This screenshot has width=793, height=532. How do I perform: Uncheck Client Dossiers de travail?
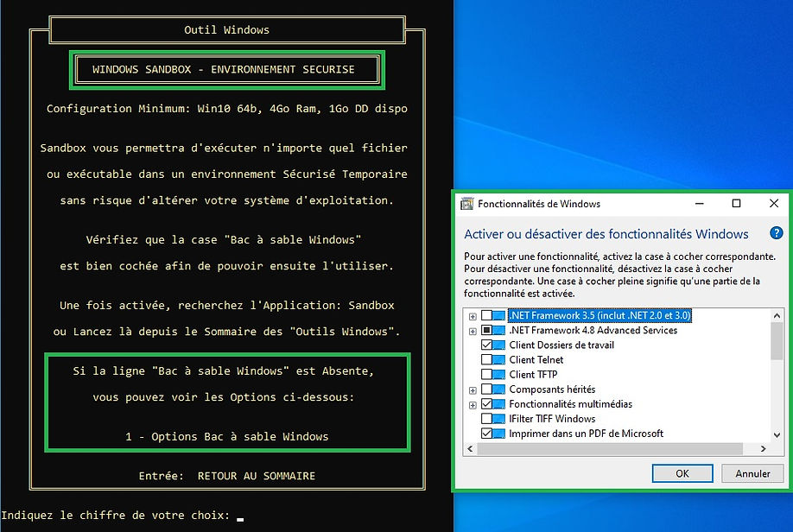click(486, 345)
